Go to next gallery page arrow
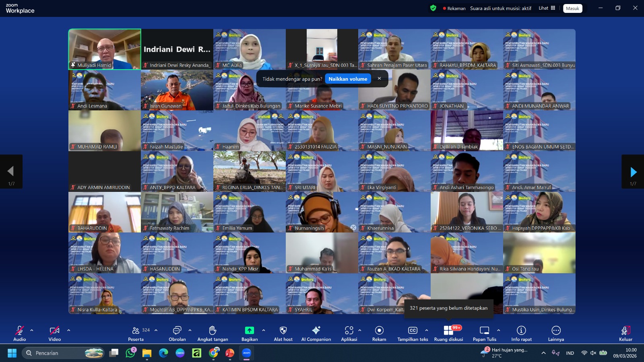This screenshot has height=362, width=644. (633, 172)
